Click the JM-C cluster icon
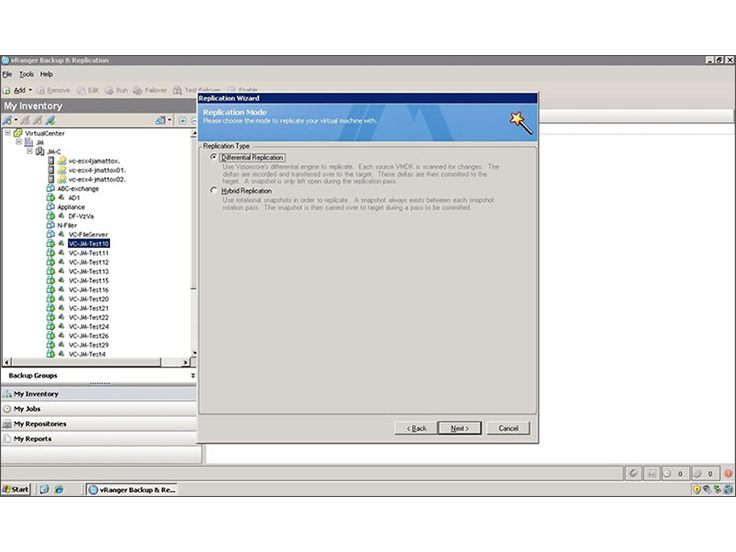This screenshot has height=552, width=736. pyautogui.click(x=40, y=152)
